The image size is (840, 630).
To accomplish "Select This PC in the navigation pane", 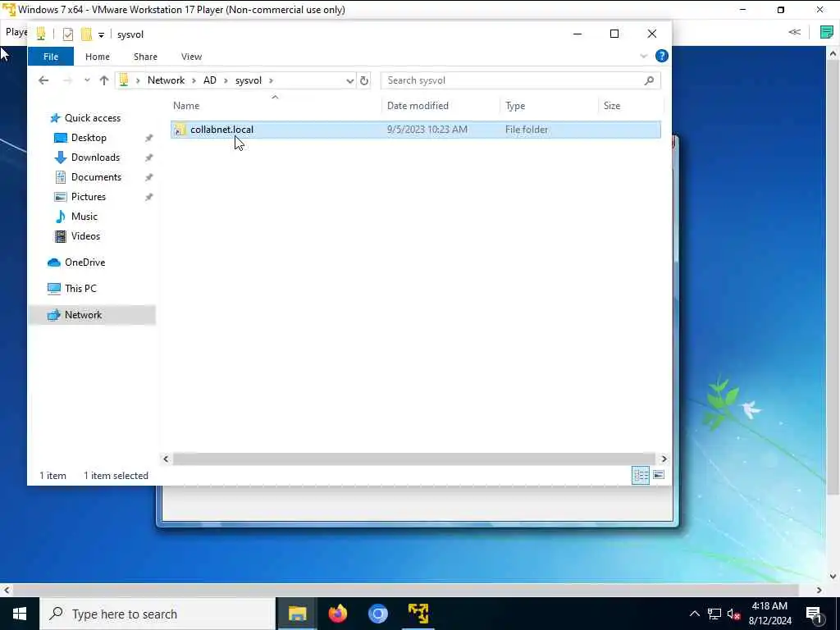I will (x=80, y=289).
